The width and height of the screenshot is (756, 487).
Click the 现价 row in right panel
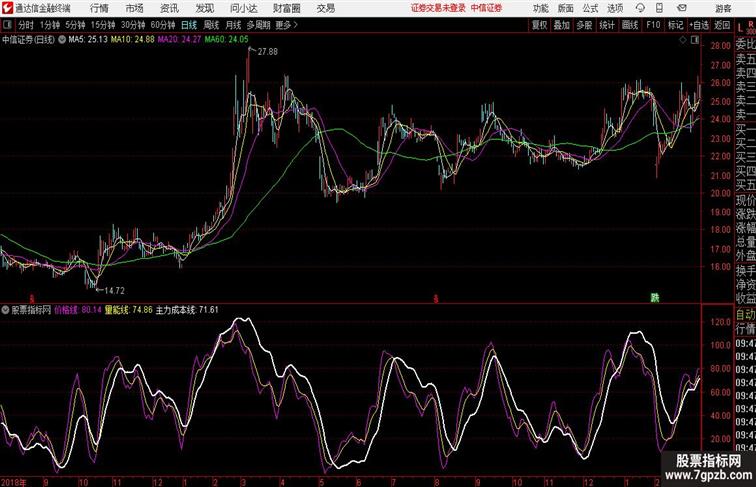coord(745,200)
